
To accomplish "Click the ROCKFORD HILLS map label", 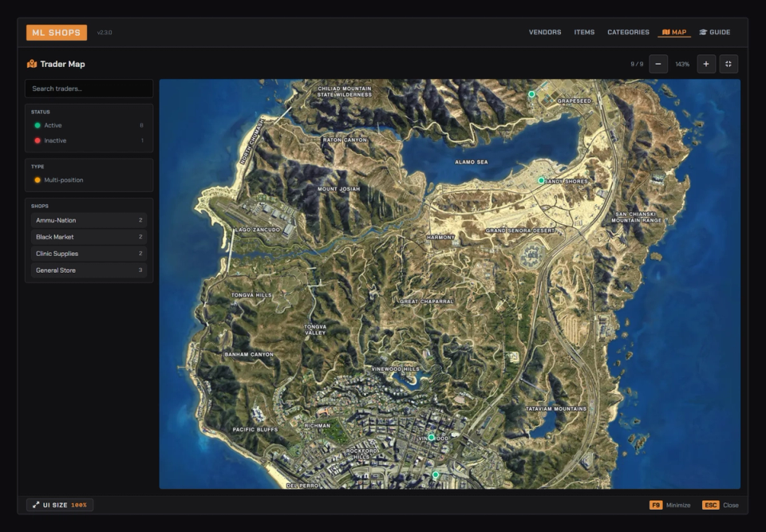I will pos(361,454).
